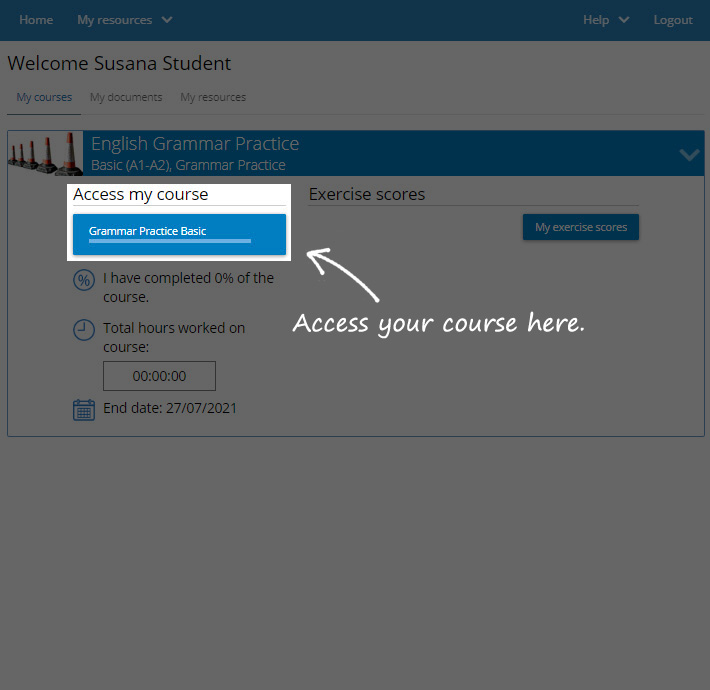Collapse the English Grammar Practice course panel
The image size is (710, 690).
tap(689, 154)
